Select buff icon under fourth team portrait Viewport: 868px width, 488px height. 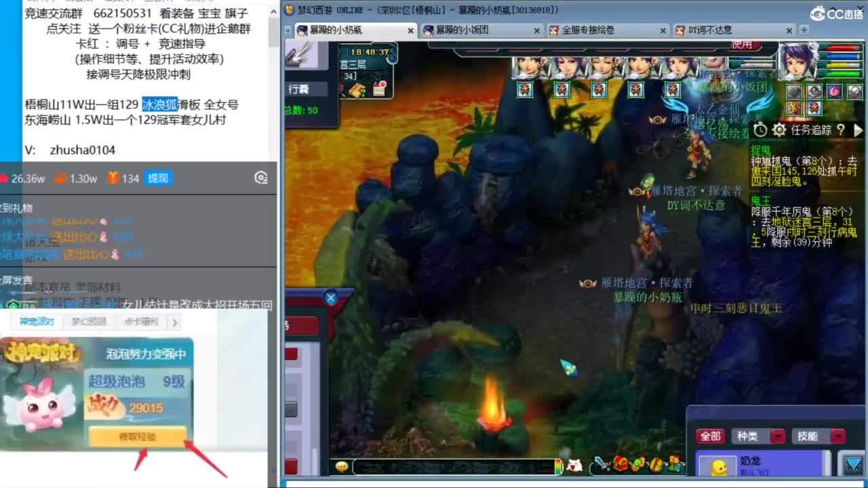point(636,89)
